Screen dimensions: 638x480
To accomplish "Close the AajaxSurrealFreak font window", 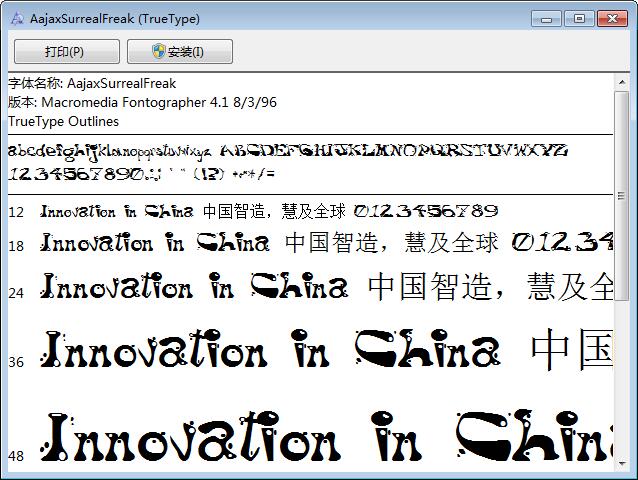I will pyautogui.click(x=612, y=19).
